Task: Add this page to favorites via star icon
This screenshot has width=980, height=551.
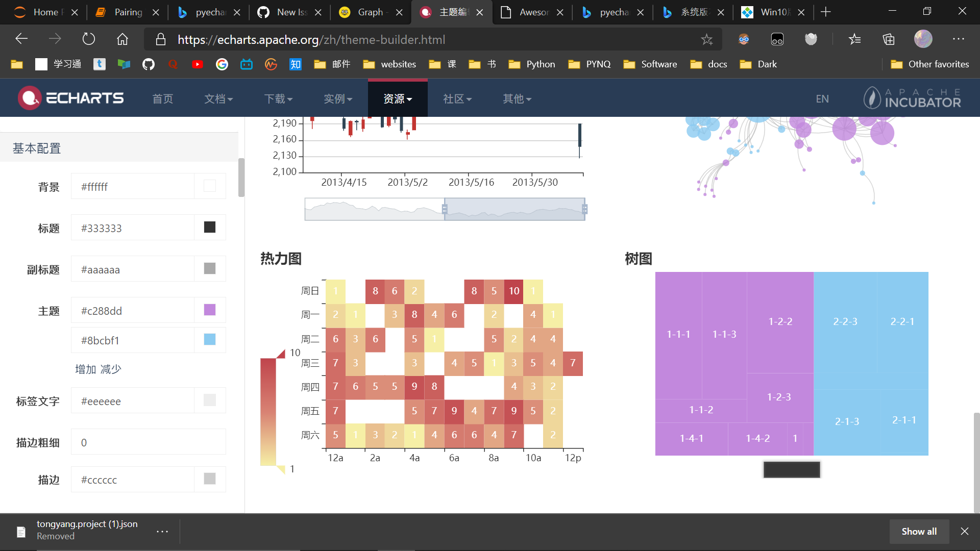Action: pos(706,39)
